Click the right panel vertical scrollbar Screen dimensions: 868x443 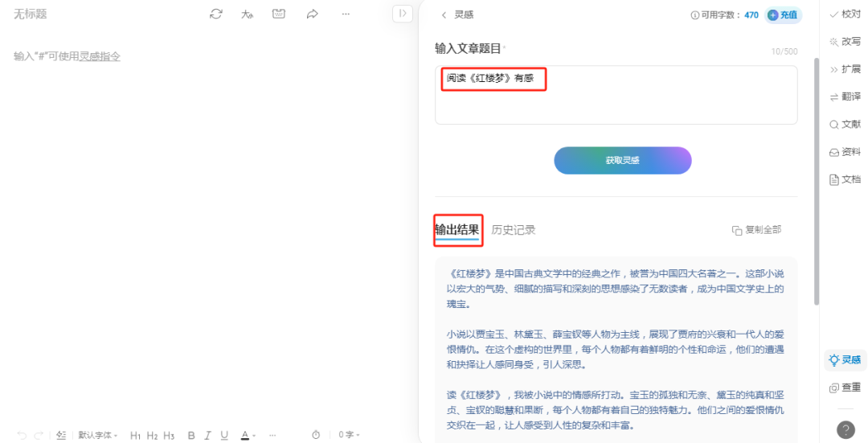816,181
